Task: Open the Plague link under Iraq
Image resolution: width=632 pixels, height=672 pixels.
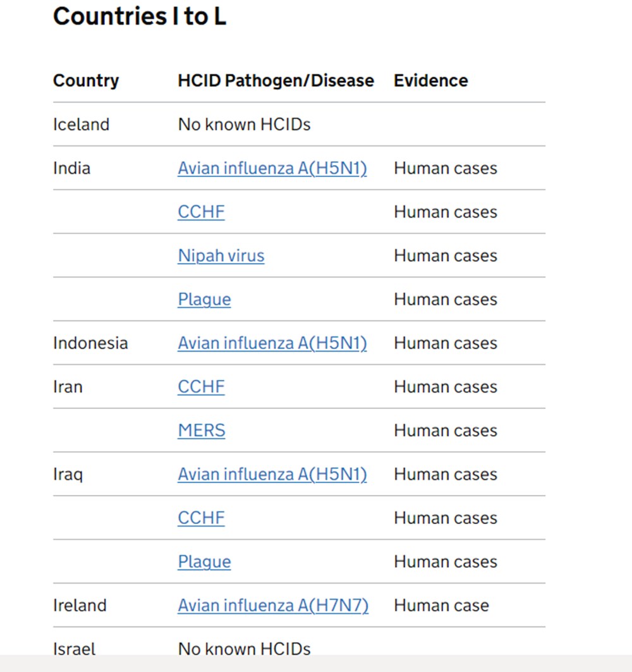Action: [204, 561]
